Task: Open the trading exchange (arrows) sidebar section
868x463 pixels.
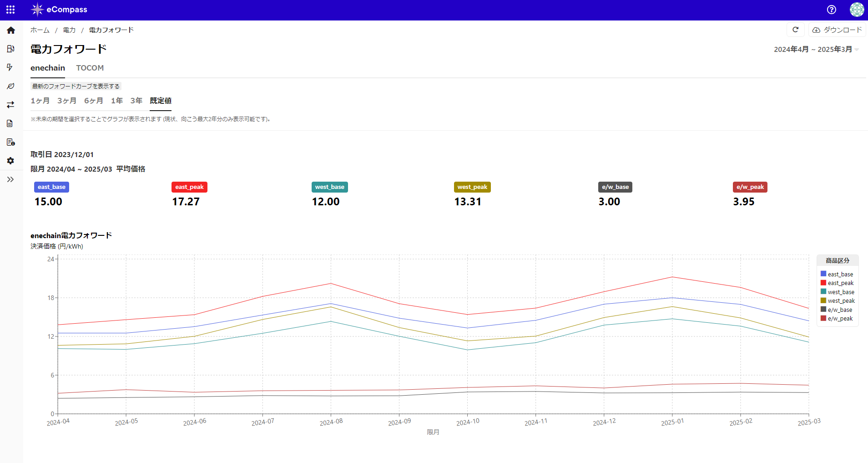Action: pos(10,105)
